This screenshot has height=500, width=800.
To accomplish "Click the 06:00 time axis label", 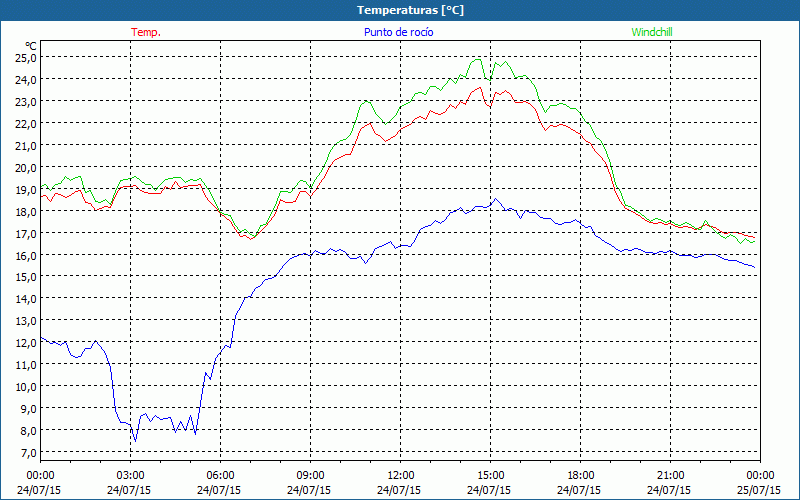I will click(x=220, y=476).
